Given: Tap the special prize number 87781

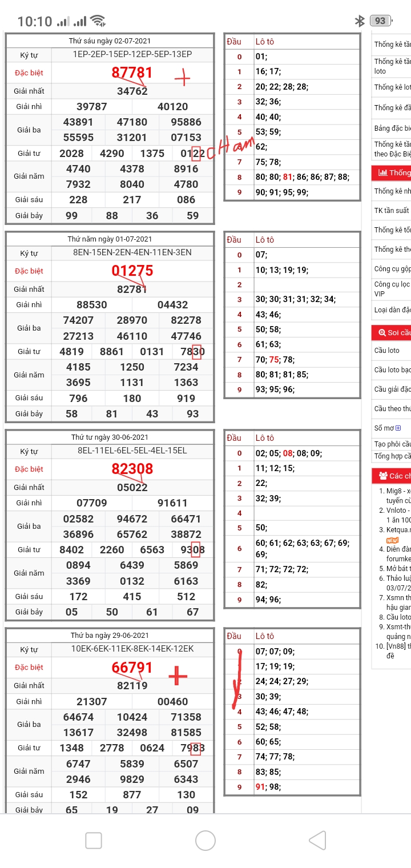Looking at the screenshot, I should click(x=132, y=73).
